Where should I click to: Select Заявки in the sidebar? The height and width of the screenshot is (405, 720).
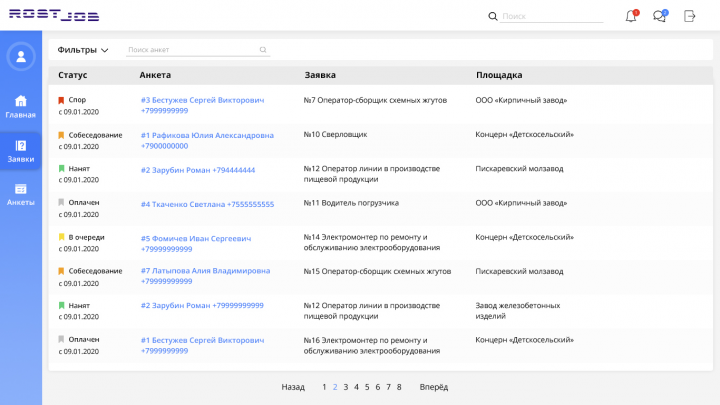coord(21,151)
